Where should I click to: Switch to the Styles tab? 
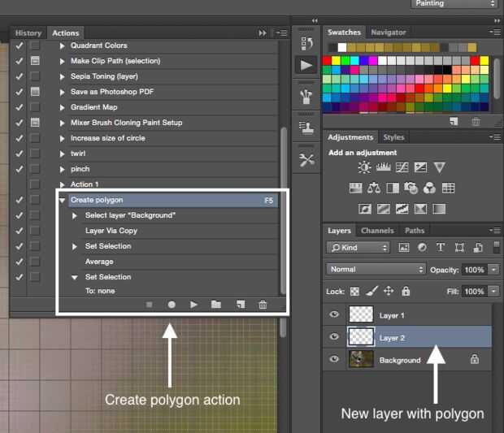(393, 137)
